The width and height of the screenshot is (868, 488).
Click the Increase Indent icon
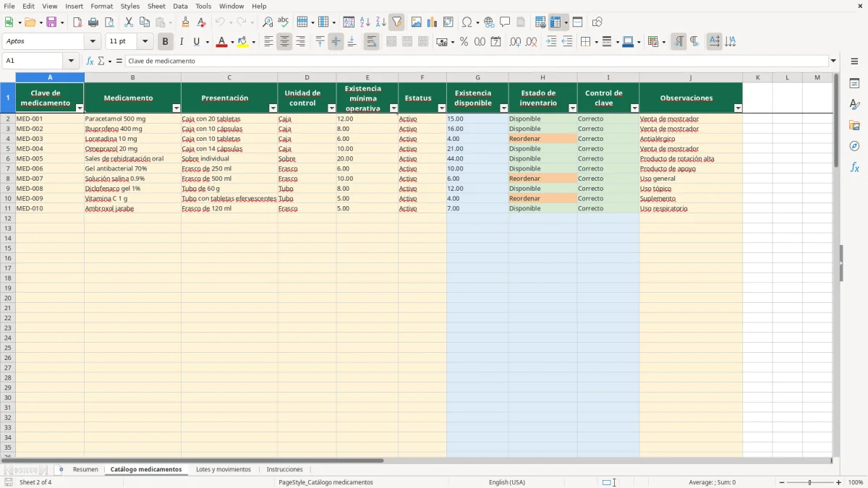(551, 42)
